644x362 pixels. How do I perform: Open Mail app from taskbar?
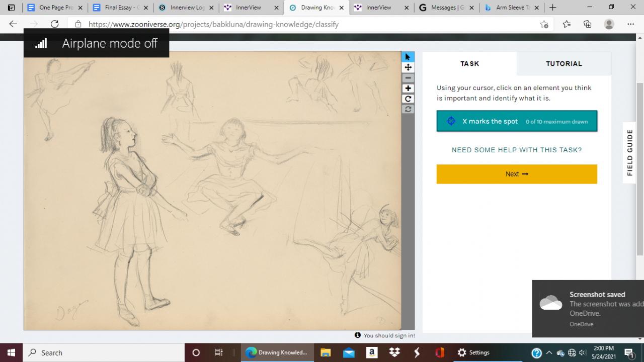click(349, 352)
